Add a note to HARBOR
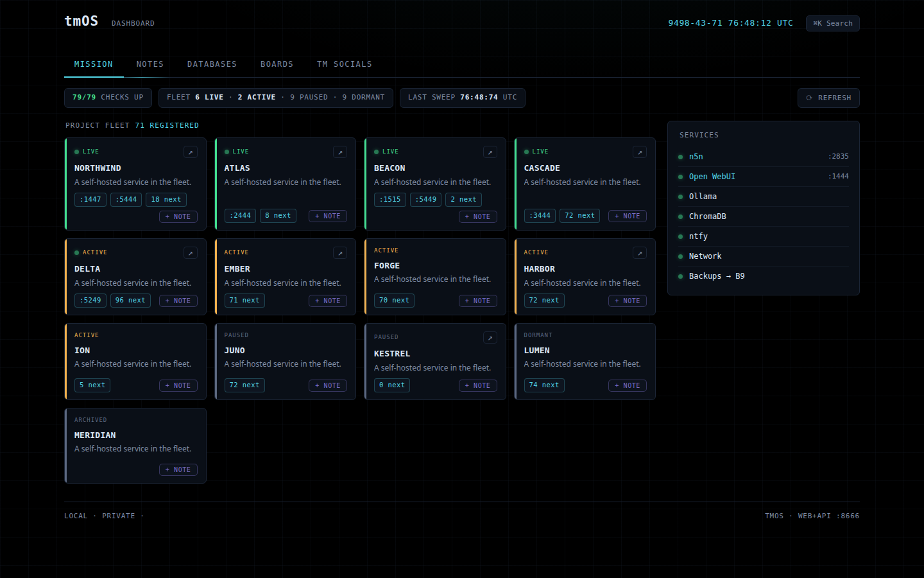Viewport: 924px width, 578px height. click(x=628, y=301)
